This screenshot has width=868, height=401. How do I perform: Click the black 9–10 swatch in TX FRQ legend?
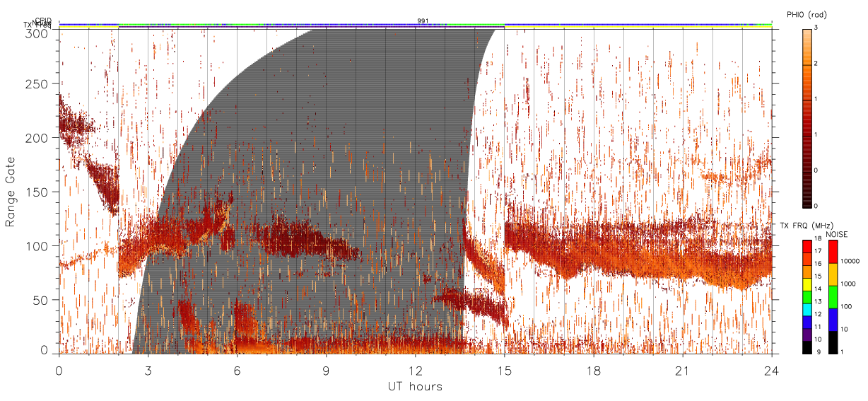click(x=807, y=348)
